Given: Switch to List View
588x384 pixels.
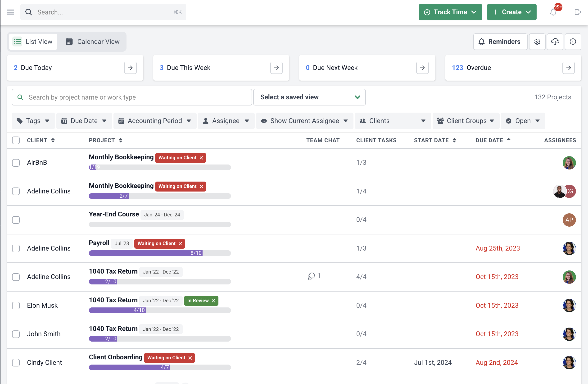Looking at the screenshot, I should click(x=33, y=41).
